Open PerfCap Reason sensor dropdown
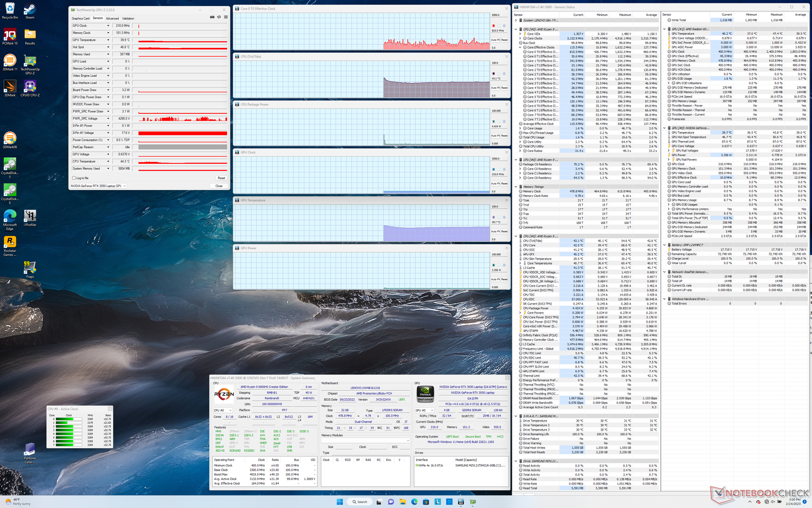Image resolution: width=812 pixels, height=508 pixels. (108, 147)
